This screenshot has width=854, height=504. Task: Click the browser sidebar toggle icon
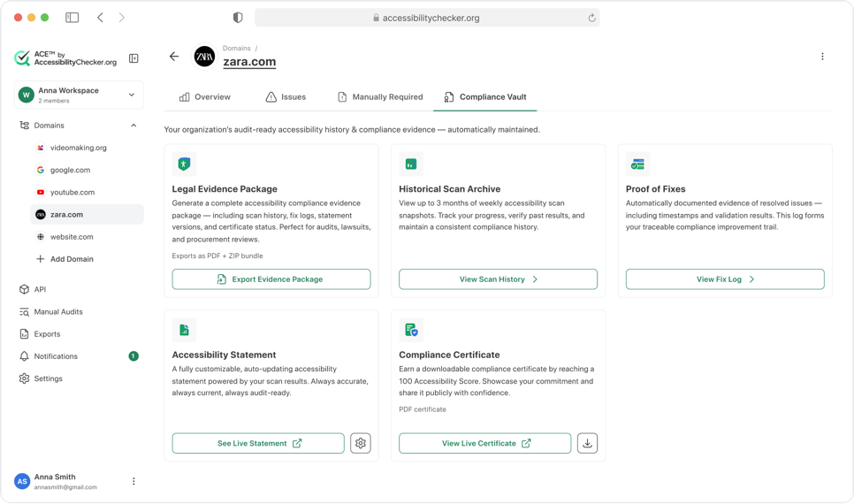click(x=72, y=18)
